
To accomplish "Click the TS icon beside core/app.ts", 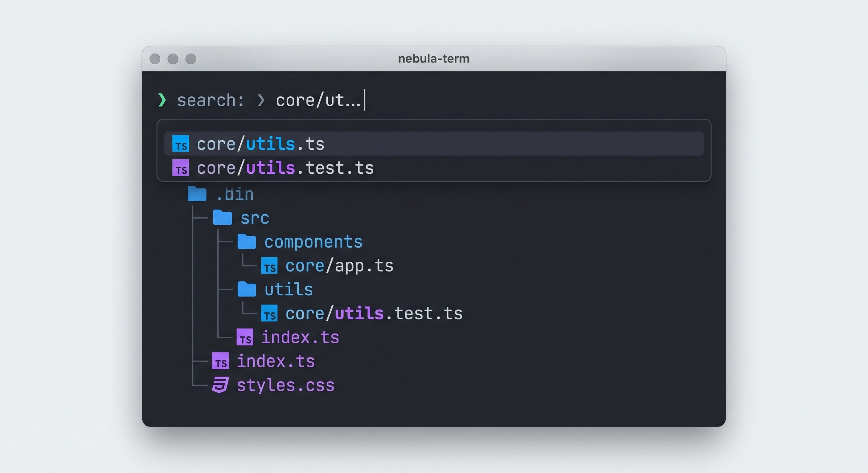I will point(269,266).
